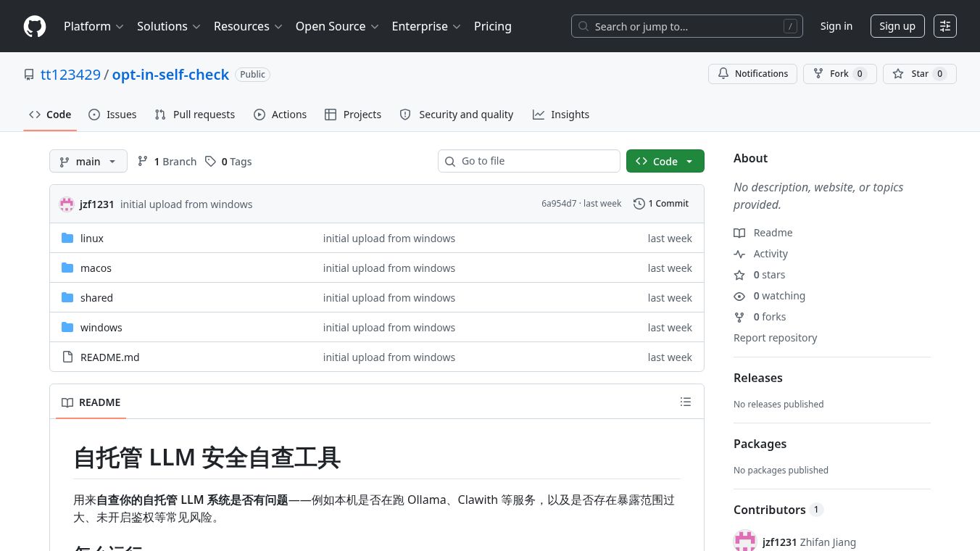Click the Star icon to star repository

tap(898, 74)
